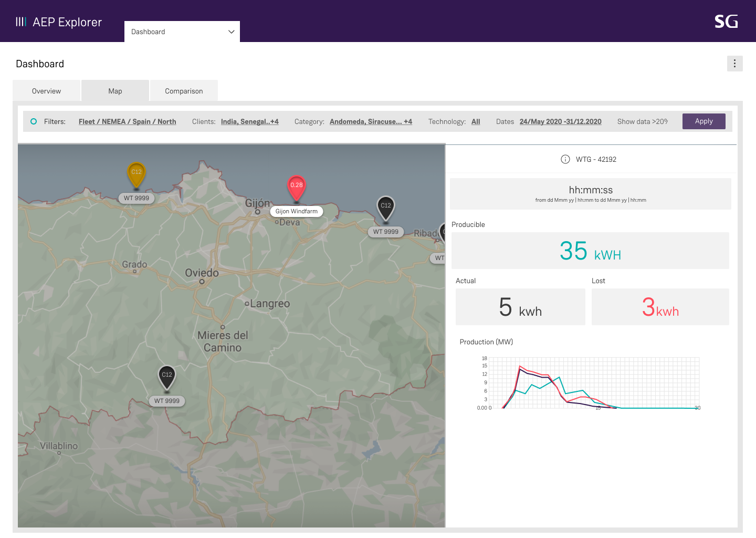Click the info icon beside WTG - 42192
Viewport: 756px width, 538px height.
pyautogui.click(x=565, y=159)
